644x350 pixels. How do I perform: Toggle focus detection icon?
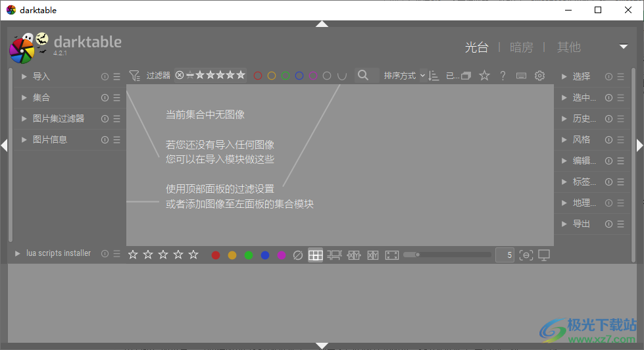pos(526,255)
